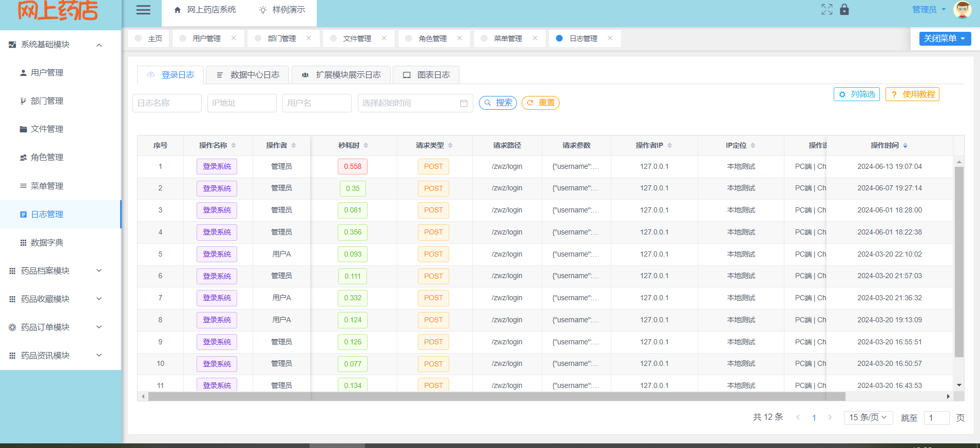This screenshot has height=448, width=980.
Task: Click the 登录系统 tag in row 1
Action: point(217,166)
